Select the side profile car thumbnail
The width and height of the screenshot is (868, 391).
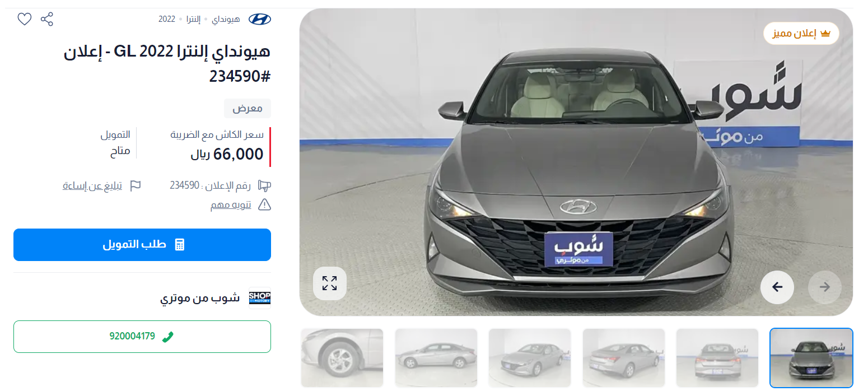(436, 357)
